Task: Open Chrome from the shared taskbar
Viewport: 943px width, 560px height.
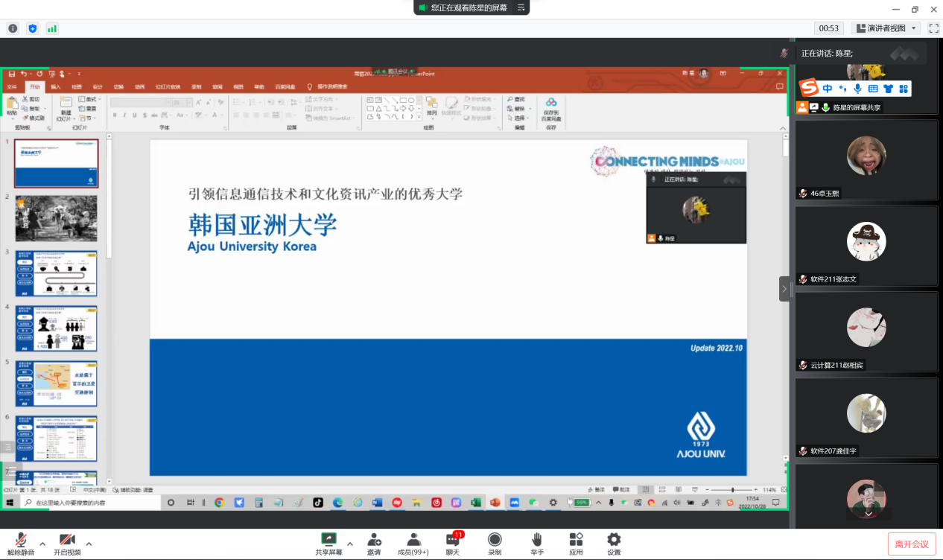Action: 220,503
